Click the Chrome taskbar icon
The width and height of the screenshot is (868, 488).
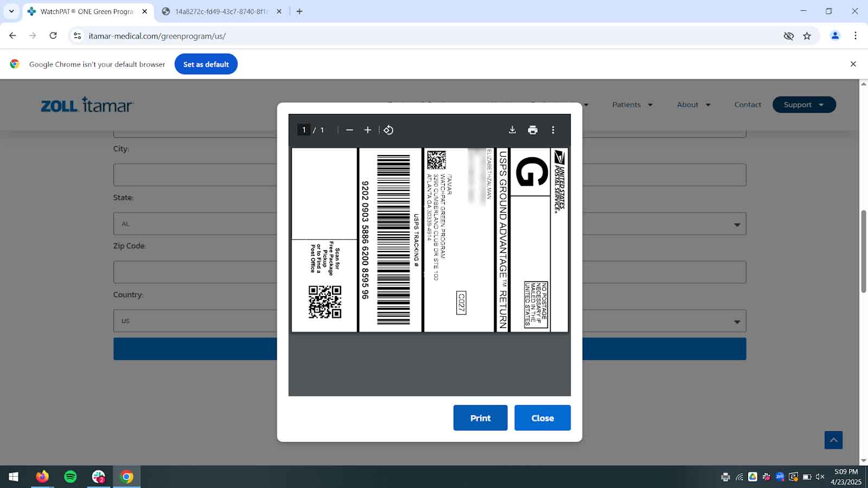click(x=126, y=477)
